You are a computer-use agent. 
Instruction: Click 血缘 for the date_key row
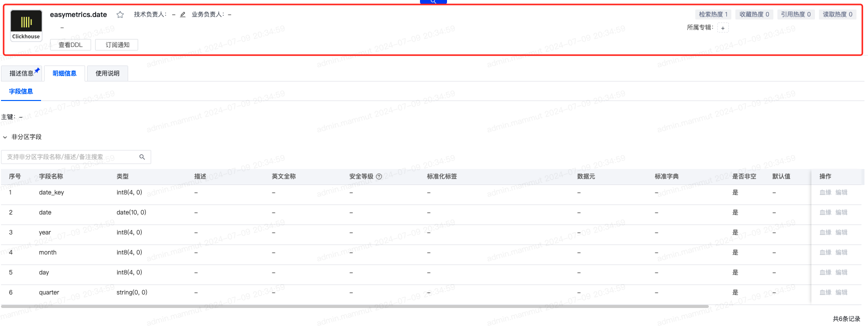pos(825,192)
